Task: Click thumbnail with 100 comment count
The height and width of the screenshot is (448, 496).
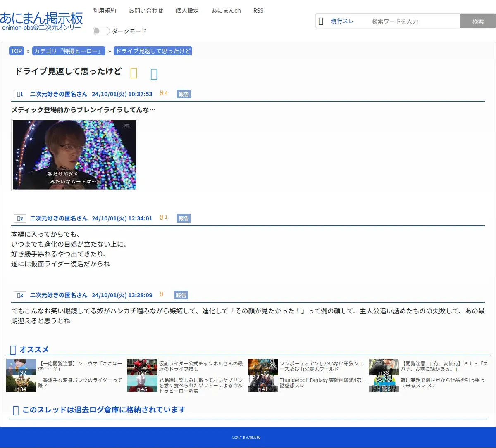Action: click(263, 367)
